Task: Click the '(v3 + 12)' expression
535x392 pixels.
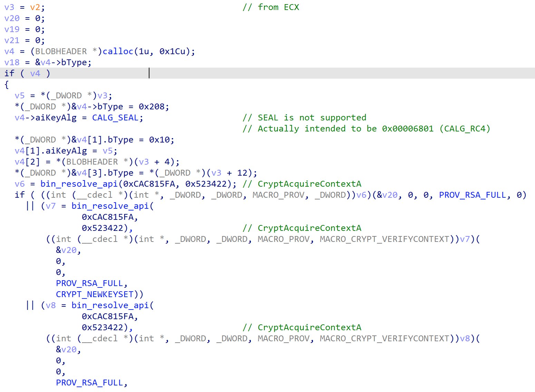Action: click(229, 173)
